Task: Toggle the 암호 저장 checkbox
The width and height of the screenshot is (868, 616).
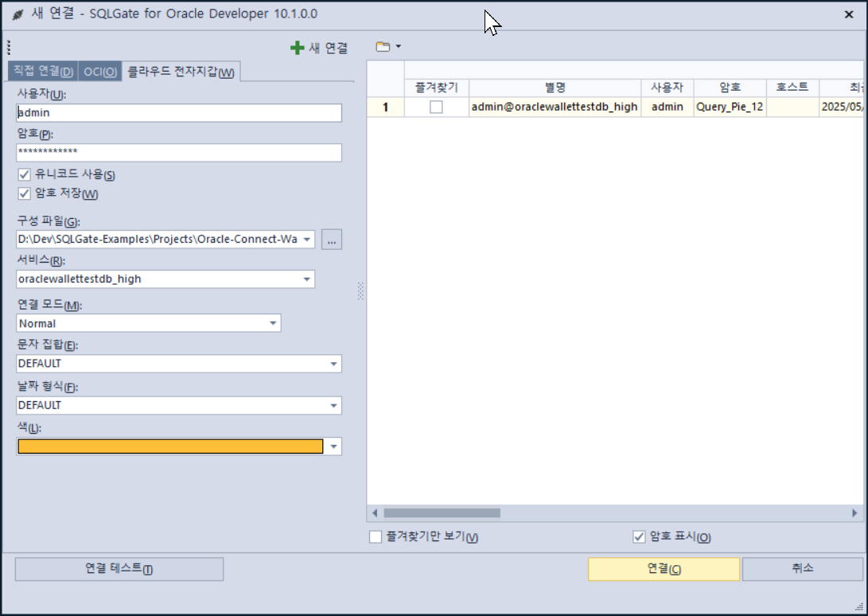Action: tap(24, 193)
